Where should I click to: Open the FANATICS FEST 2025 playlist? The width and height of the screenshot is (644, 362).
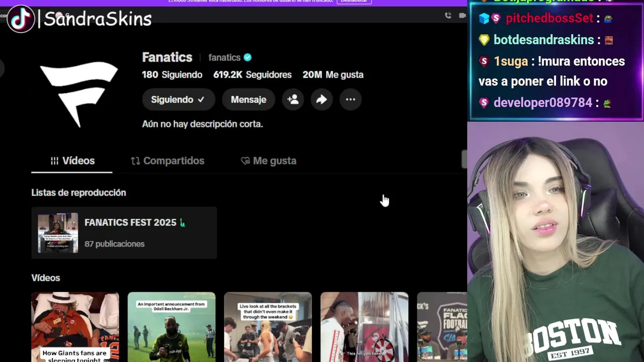coord(124,233)
